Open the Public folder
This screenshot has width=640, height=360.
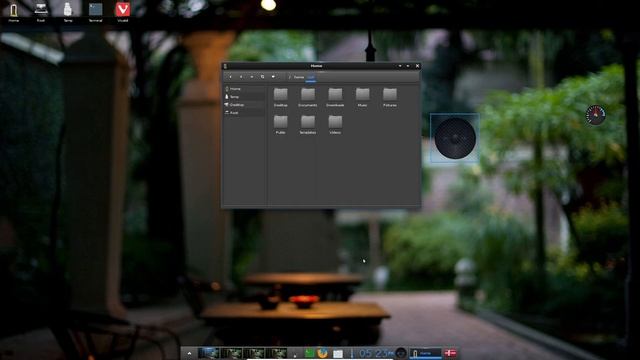(280, 124)
